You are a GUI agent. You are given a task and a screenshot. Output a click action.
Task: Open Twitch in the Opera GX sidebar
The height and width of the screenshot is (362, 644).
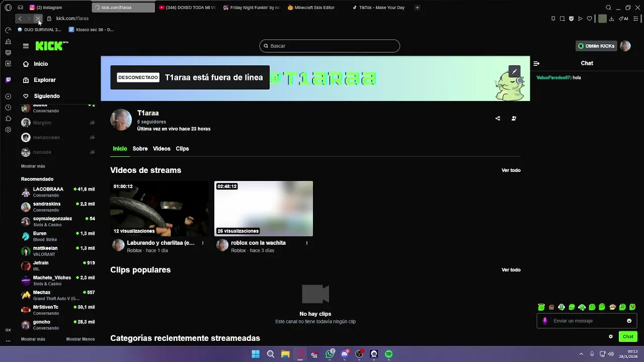(8, 80)
